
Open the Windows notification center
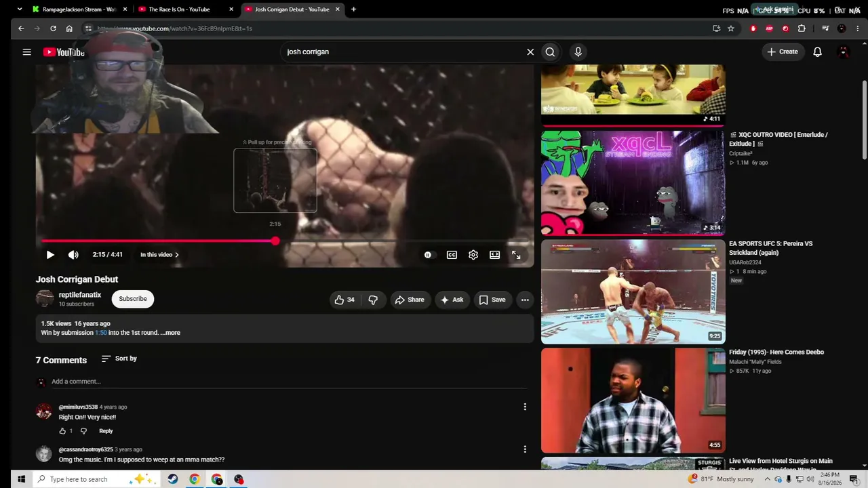pos(854,479)
